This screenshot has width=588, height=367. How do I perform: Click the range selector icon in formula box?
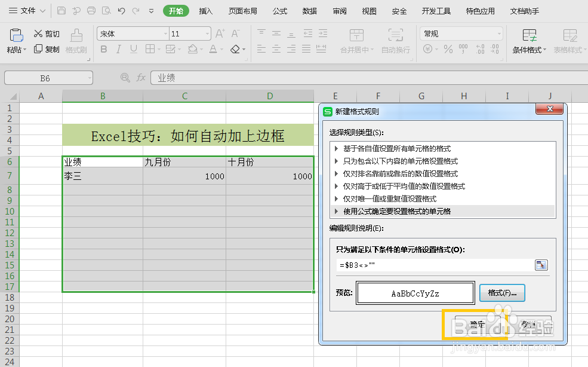(541, 265)
